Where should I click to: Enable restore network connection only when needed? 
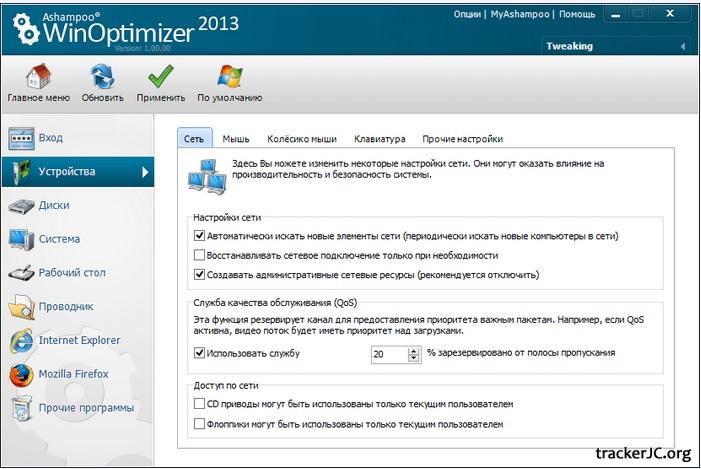click(x=199, y=255)
